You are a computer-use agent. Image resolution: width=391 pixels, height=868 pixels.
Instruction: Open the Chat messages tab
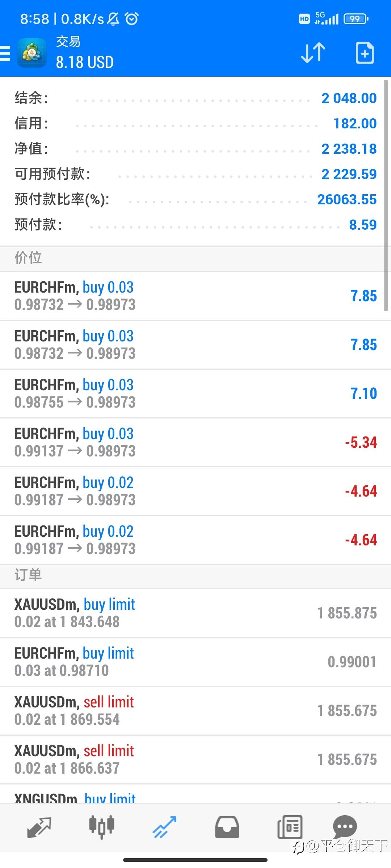click(x=345, y=827)
